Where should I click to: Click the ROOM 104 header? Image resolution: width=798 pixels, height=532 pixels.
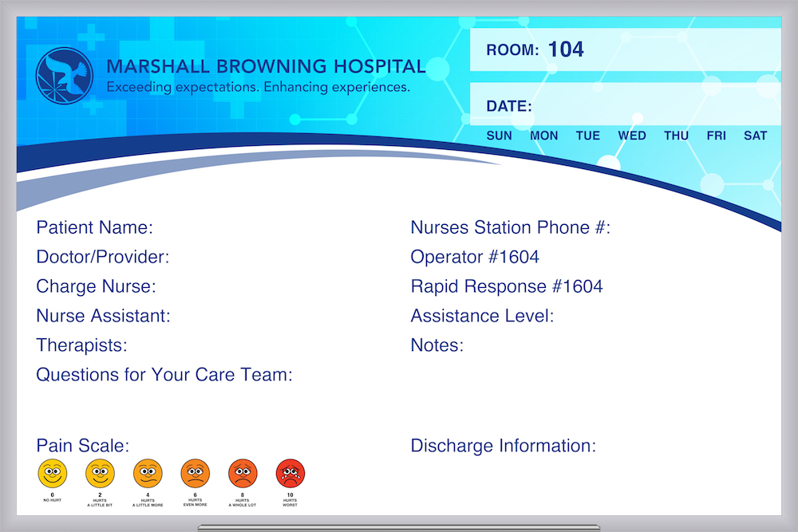535,49
